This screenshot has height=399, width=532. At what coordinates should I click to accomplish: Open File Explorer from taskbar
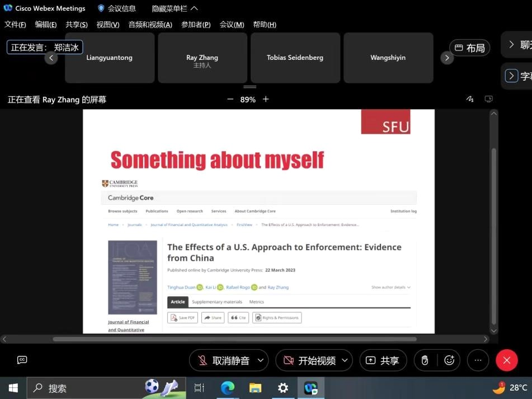tap(255, 388)
